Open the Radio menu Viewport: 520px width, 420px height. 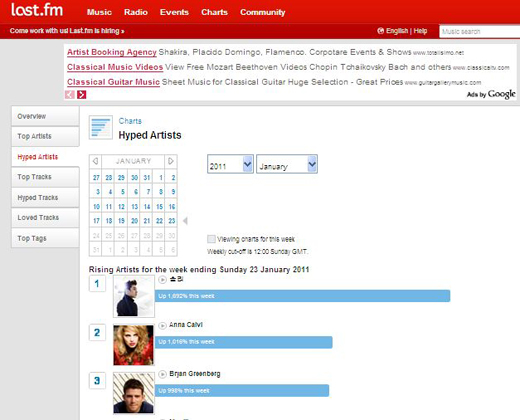click(x=136, y=12)
